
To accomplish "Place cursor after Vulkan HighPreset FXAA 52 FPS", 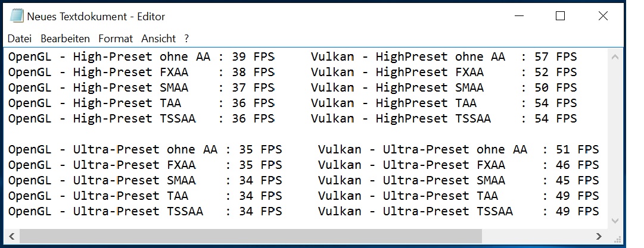I will coord(578,72).
